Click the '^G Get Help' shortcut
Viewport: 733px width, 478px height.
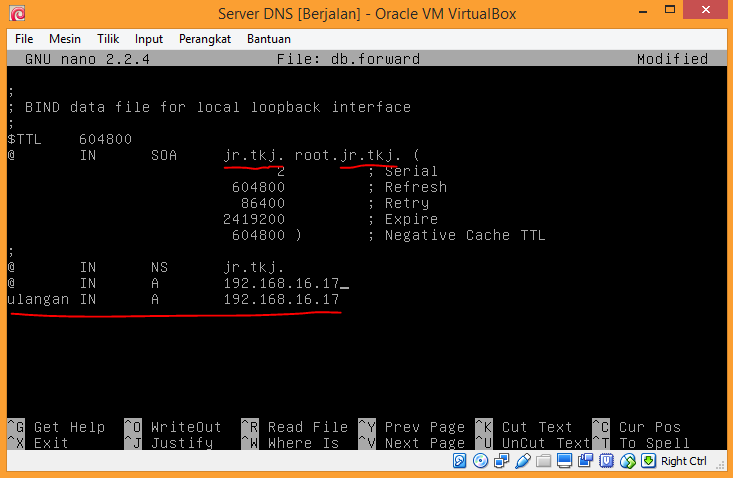tap(56, 427)
